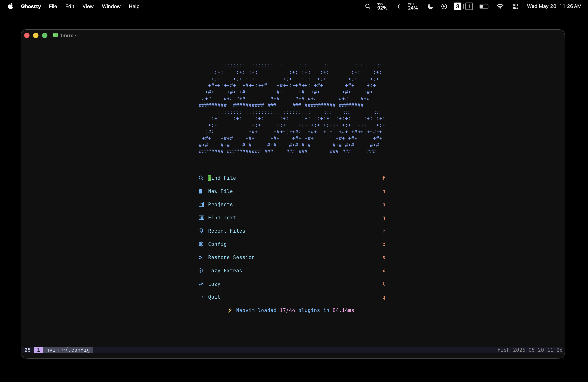Click the 'p' shortcut key hint
Image resolution: width=588 pixels, height=382 pixels.
click(384, 205)
